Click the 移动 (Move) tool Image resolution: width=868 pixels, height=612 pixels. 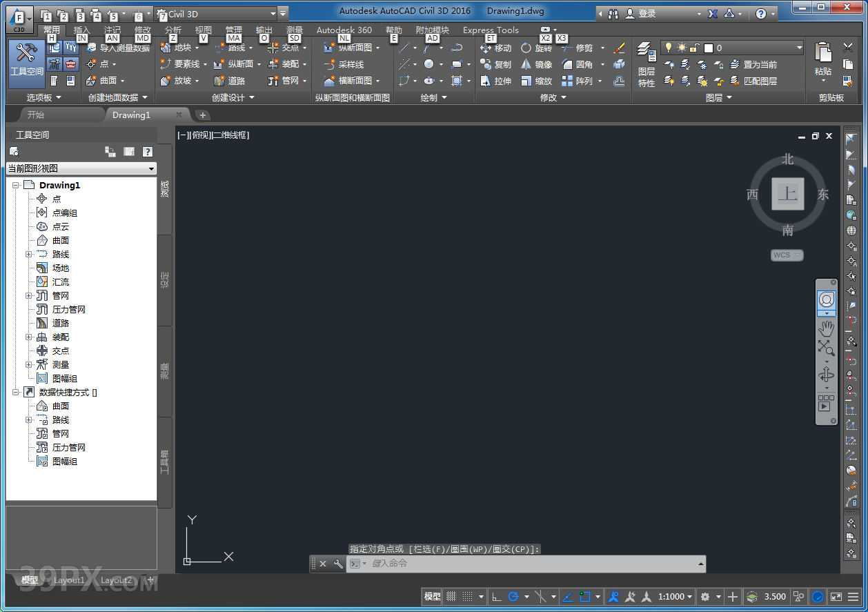coord(495,48)
